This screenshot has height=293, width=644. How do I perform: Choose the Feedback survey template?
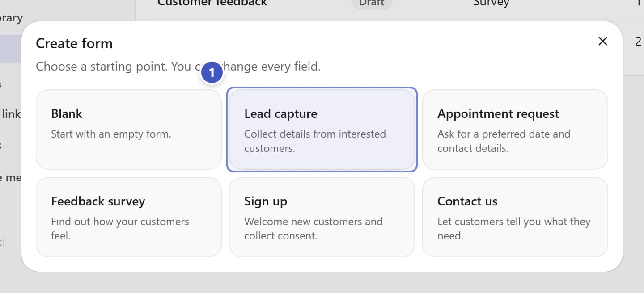tap(129, 217)
